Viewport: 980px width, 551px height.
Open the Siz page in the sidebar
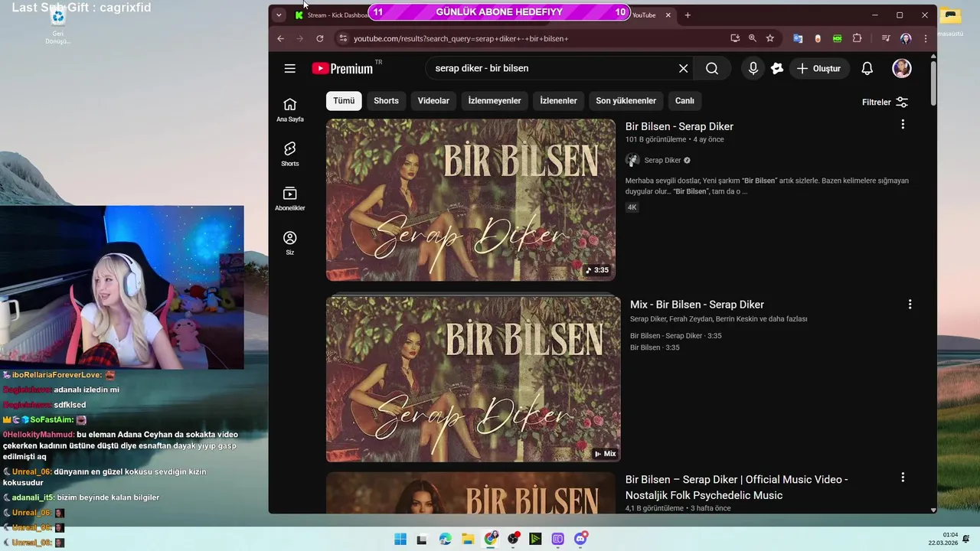coord(289,243)
